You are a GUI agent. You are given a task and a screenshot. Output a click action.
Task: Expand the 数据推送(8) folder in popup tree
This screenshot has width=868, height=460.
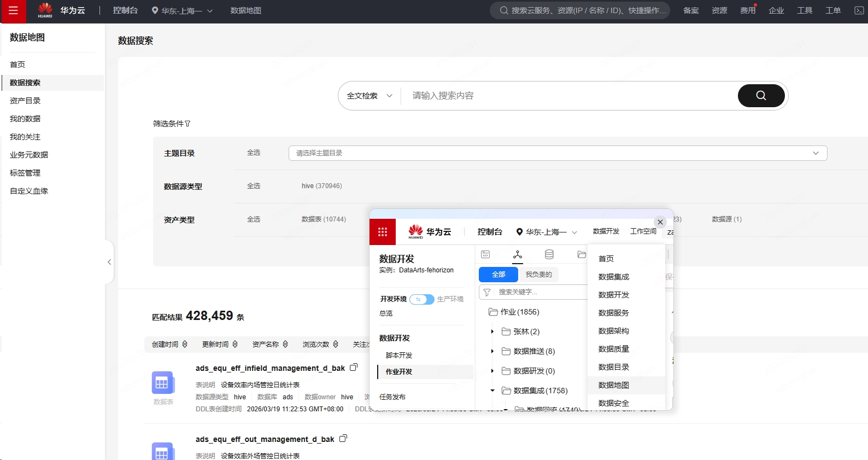tap(492, 351)
